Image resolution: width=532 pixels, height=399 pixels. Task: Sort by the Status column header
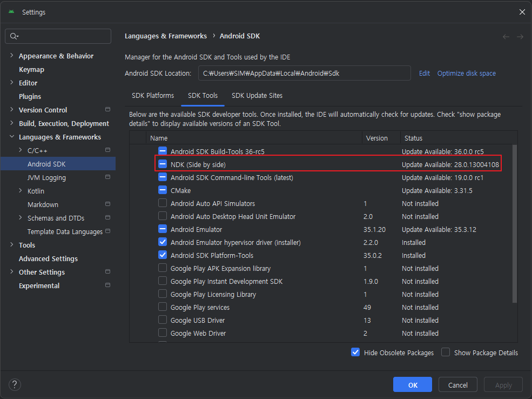coord(459,138)
